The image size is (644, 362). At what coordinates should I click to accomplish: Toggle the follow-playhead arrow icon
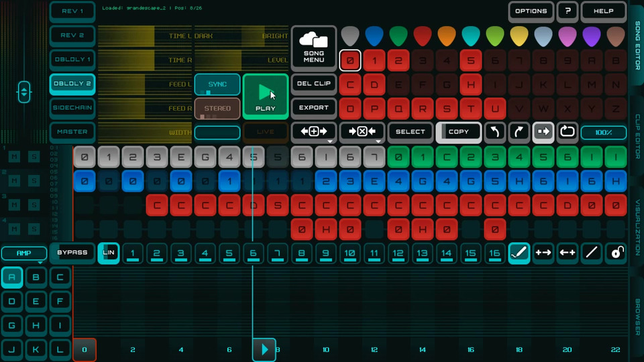pos(543,132)
